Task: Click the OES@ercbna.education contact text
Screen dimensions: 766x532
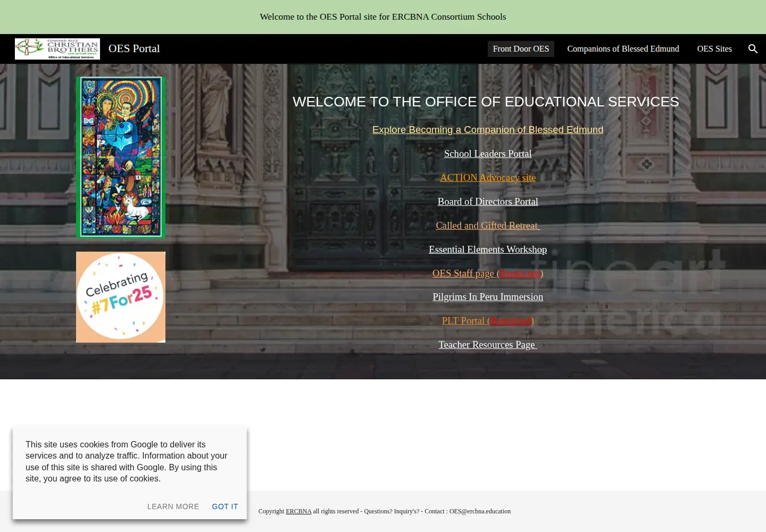Action: [480, 511]
